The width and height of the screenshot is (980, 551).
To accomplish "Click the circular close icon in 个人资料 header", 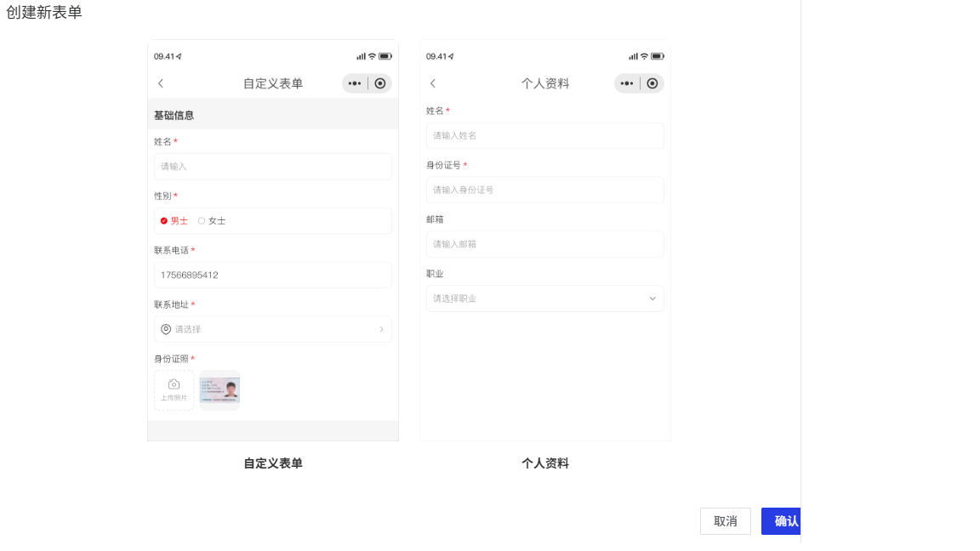I will (652, 83).
